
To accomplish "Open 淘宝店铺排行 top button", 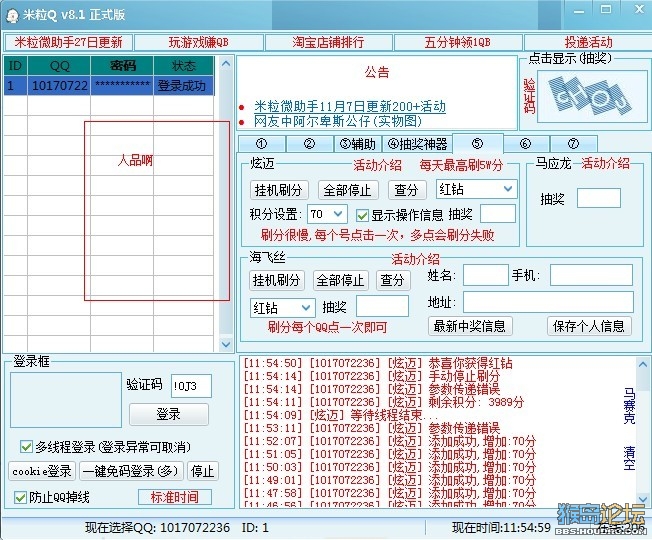I will tap(328, 42).
